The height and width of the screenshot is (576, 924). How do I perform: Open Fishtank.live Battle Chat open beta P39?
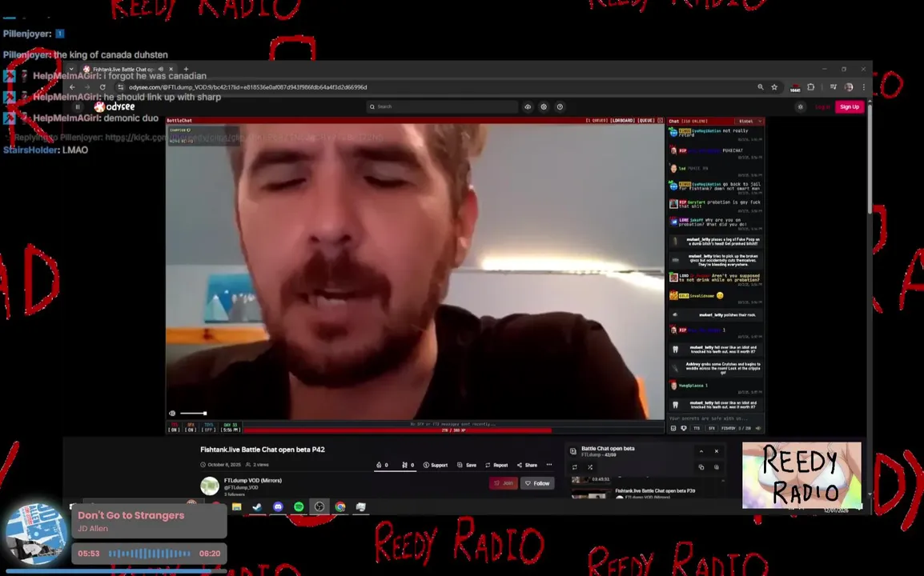pyautogui.click(x=655, y=490)
